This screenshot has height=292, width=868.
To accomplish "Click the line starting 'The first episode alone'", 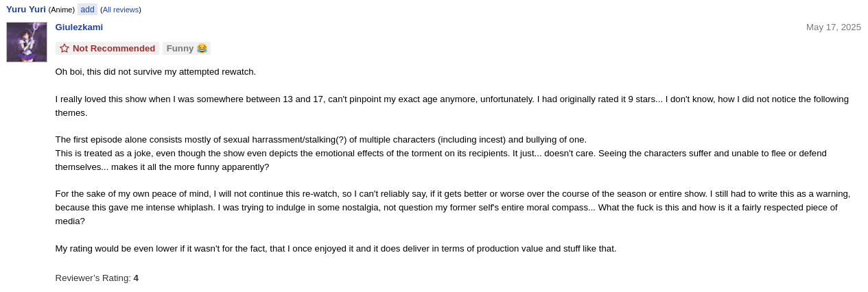I will pos(320,140).
